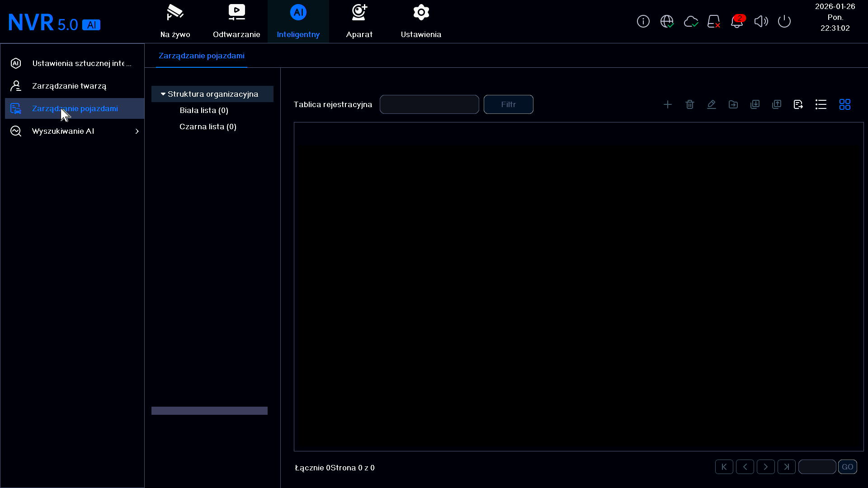Collapse Struktura organizacyjna tree node
The height and width of the screenshot is (488, 868).
click(x=163, y=94)
